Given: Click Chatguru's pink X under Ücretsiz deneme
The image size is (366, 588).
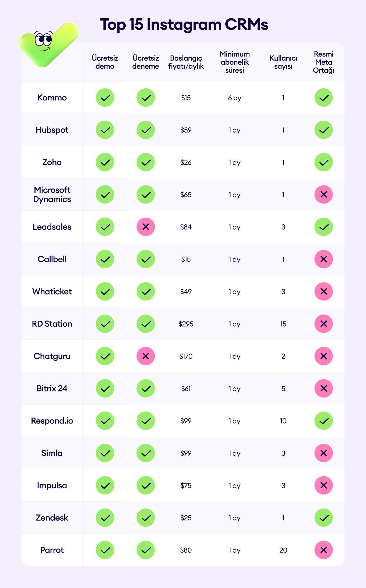Looking at the screenshot, I should [x=146, y=356].
